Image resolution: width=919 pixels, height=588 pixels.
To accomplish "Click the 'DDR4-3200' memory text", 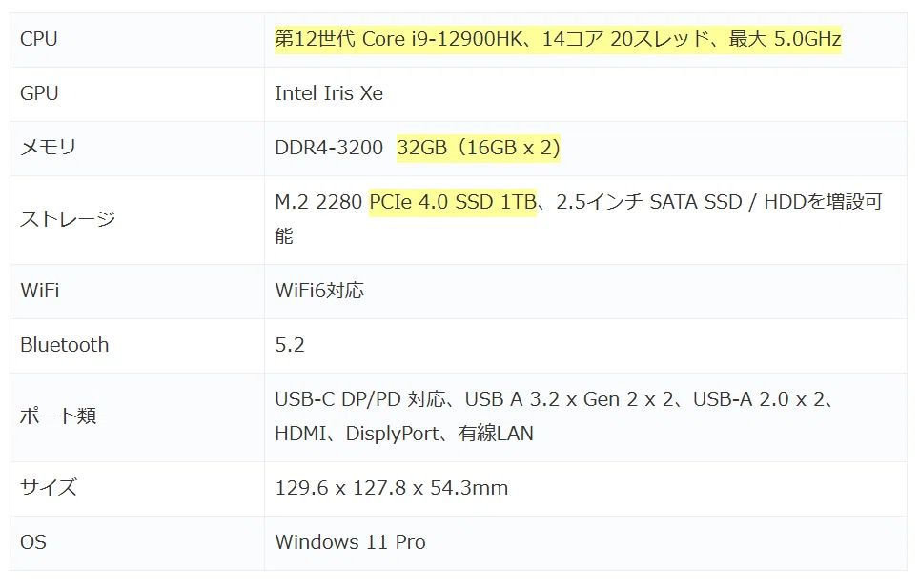I will (x=329, y=148).
